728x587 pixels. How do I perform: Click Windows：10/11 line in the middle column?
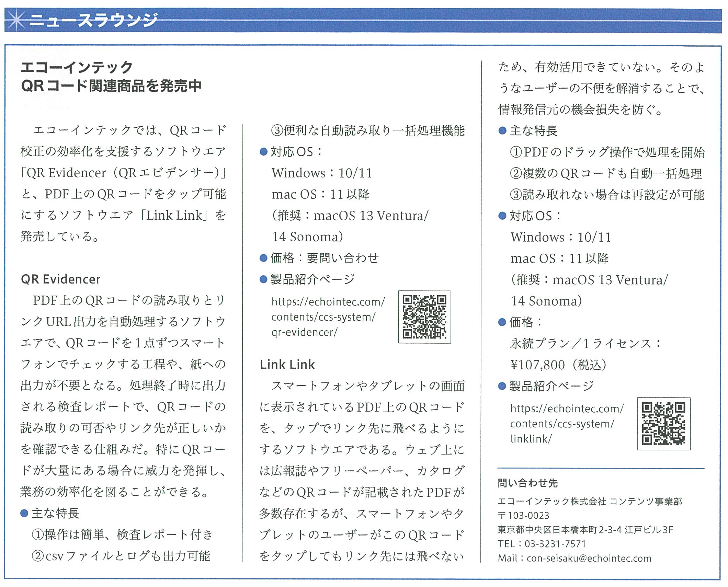coord(322,173)
